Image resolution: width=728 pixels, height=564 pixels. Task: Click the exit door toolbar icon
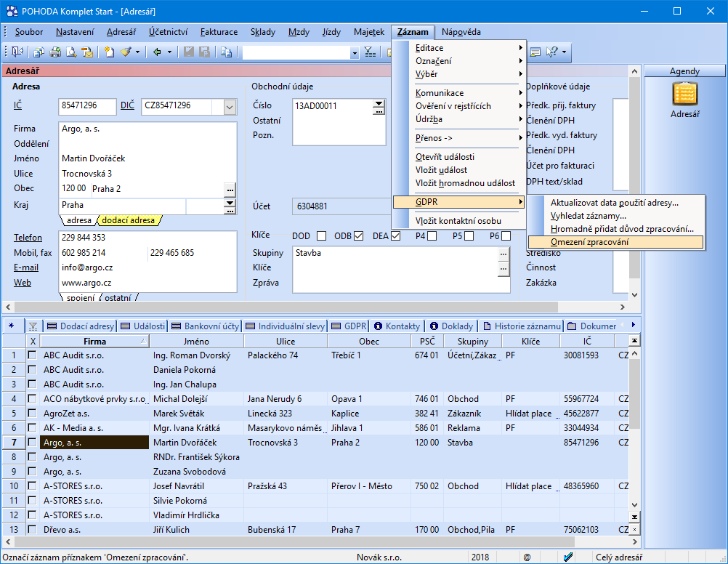pos(17,52)
